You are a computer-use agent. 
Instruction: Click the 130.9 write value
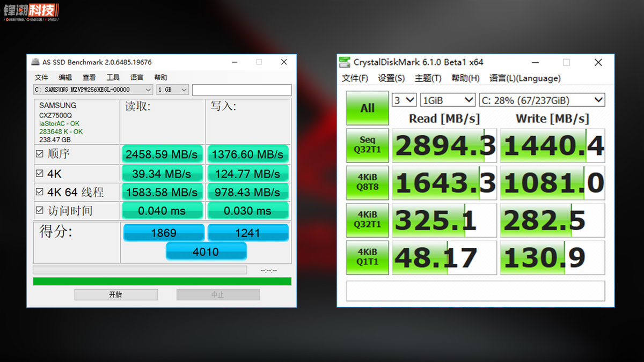coord(553,258)
